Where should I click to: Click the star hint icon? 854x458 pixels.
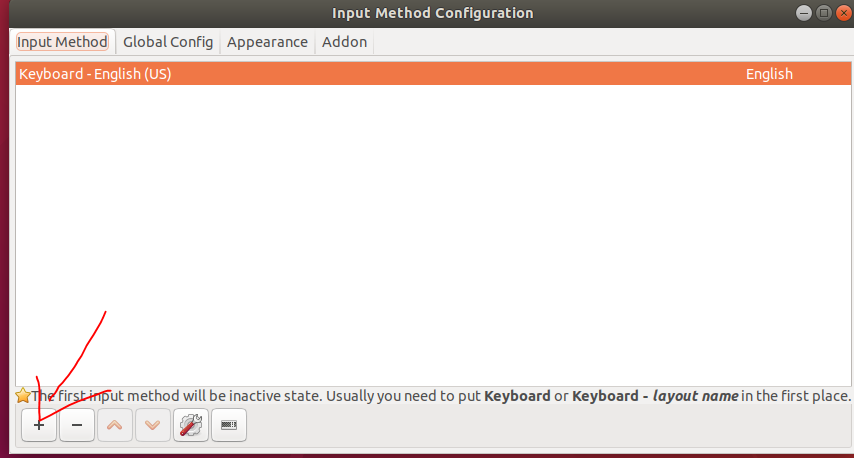click(x=23, y=396)
